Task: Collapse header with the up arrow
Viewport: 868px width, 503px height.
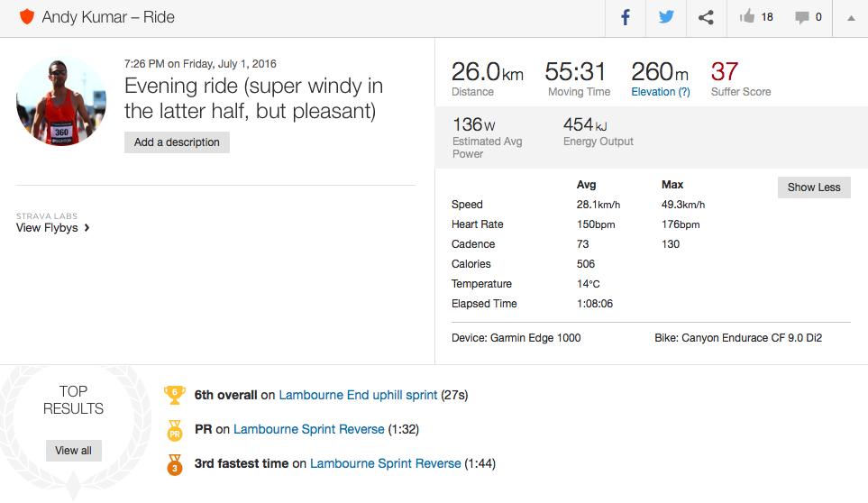Action: point(851,18)
